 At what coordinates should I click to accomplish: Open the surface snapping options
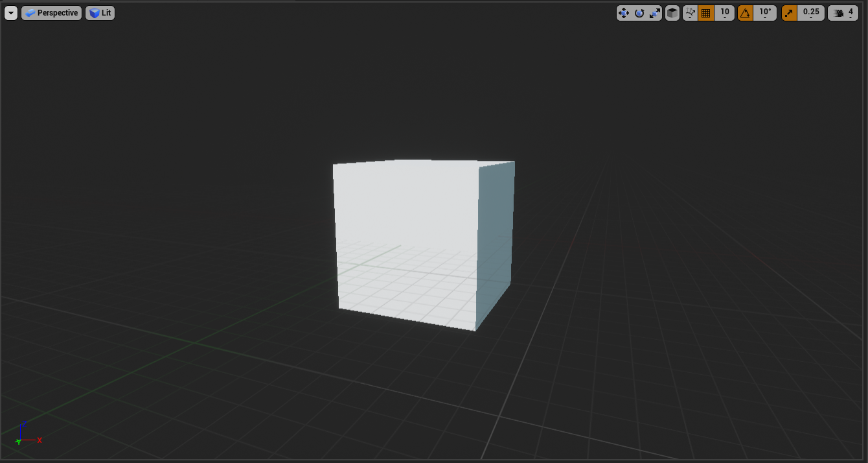pyautogui.click(x=690, y=13)
